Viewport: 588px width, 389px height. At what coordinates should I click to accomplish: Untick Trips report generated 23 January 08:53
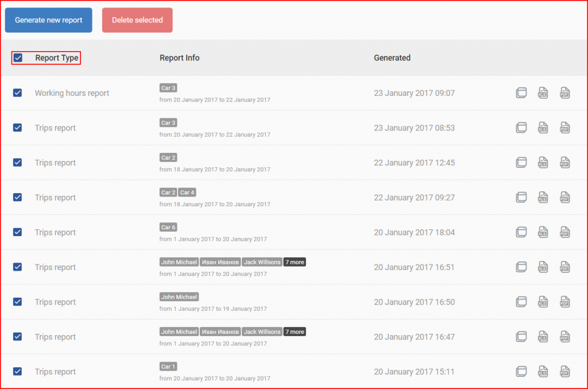coord(18,128)
